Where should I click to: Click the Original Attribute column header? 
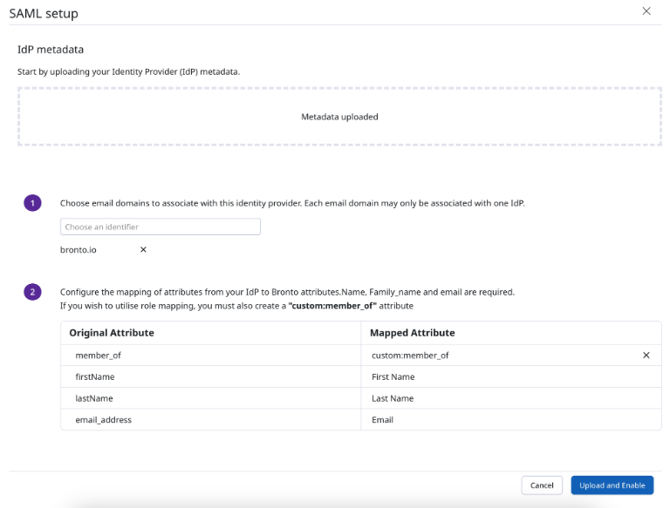coord(112,332)
